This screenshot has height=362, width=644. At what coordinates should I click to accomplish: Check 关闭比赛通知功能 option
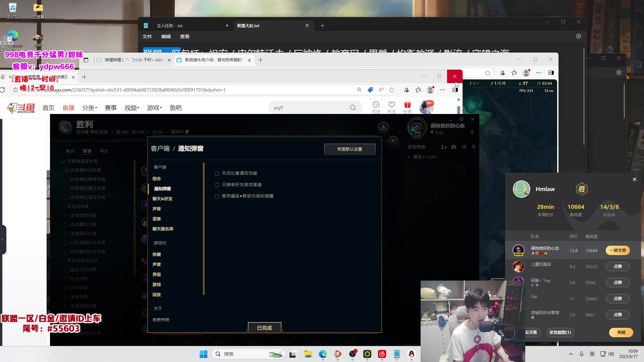click(x=217, y=174)
